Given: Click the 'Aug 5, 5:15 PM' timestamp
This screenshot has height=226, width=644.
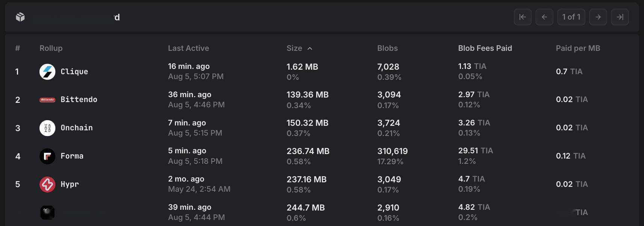Looking at the screenshot, I should [x=195, y=133].
